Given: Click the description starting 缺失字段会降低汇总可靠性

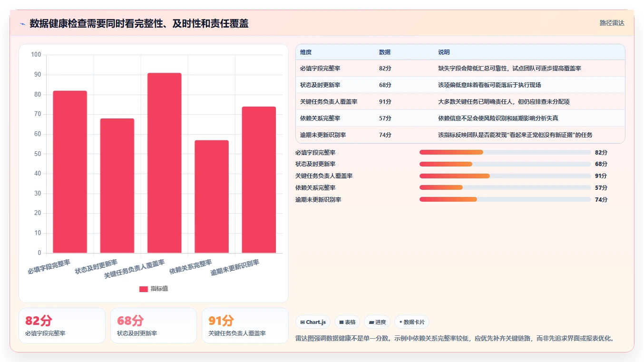Looking at the screenshot, I should pos(509,68).
